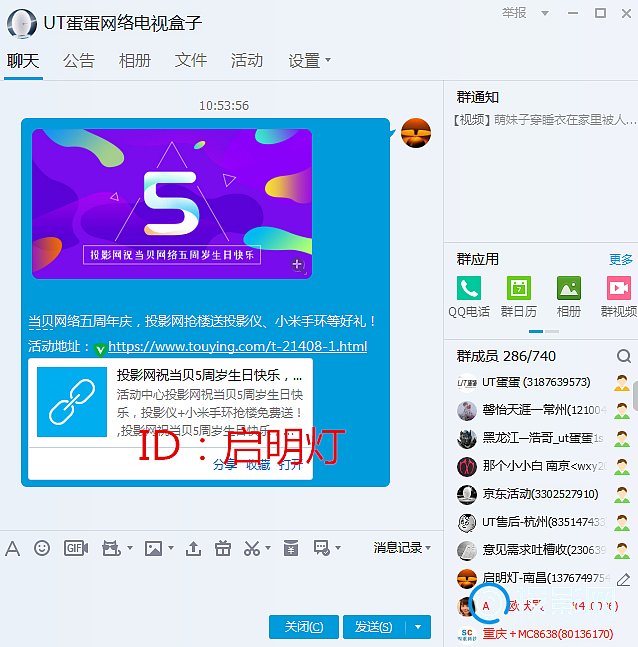Open the 文件 tab
The image size is (638, 647).
tap(191, 61)
